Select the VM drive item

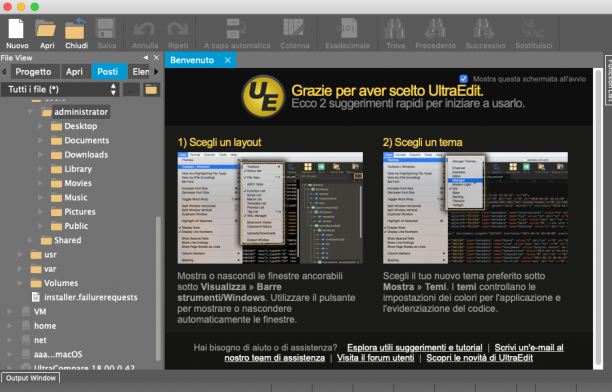34,312
